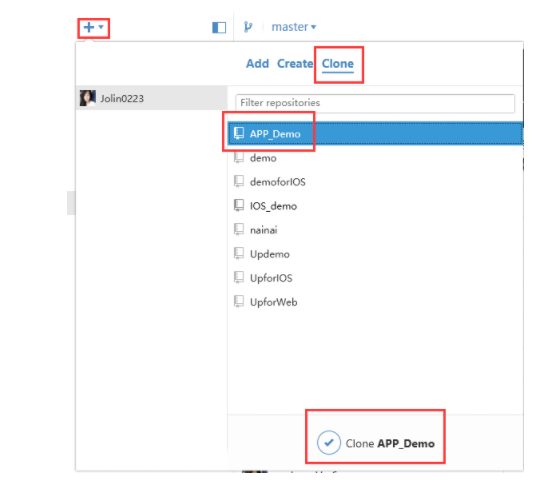Open the plus add-repository menu

pos(93,27)
